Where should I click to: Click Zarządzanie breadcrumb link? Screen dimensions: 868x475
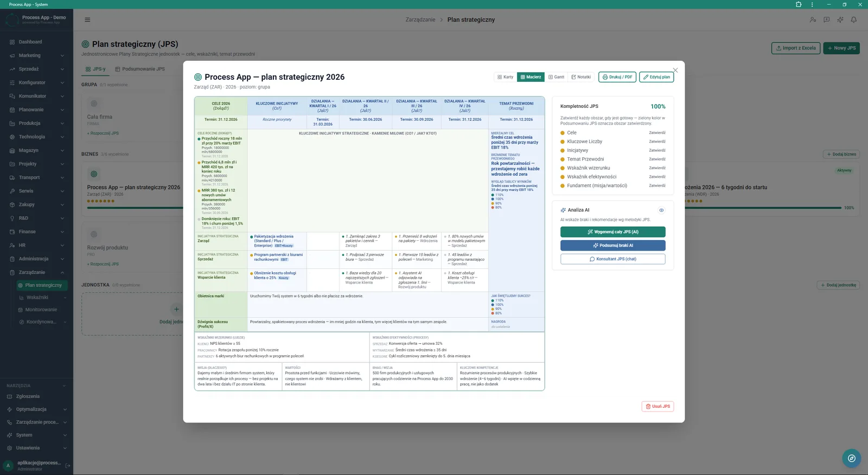(x=420, y=20)
